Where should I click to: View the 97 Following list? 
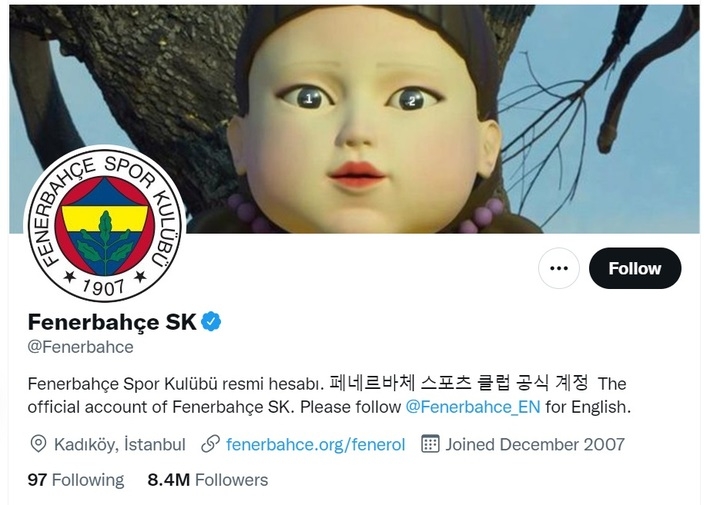pyautogui.click(x=76, y=480)
